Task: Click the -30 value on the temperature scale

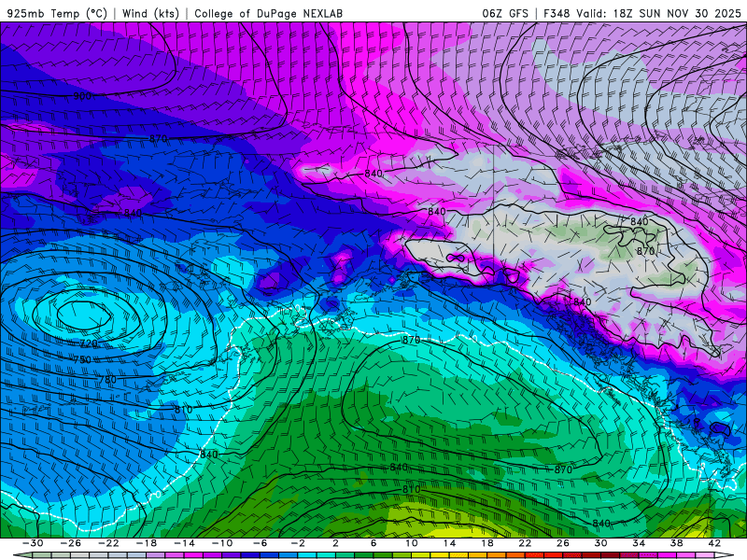Action: click(x=33, y=543)
